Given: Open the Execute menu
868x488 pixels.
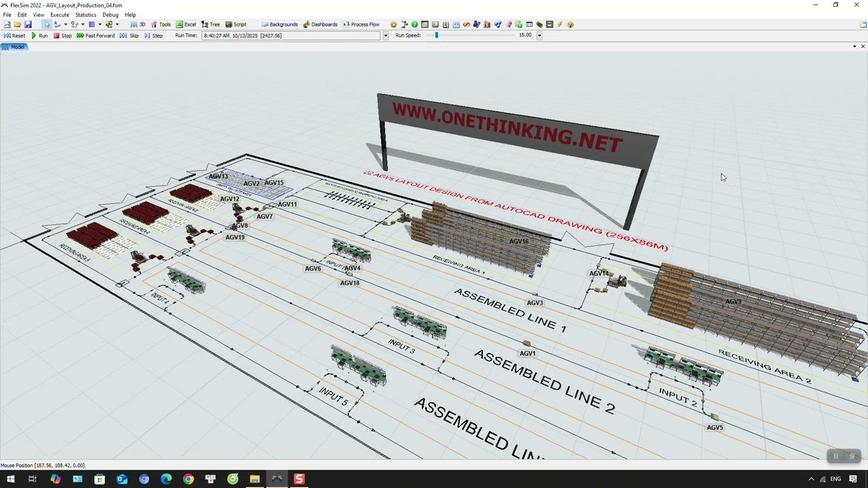Looking at the screenshot, I should click(x=60, y=14).
